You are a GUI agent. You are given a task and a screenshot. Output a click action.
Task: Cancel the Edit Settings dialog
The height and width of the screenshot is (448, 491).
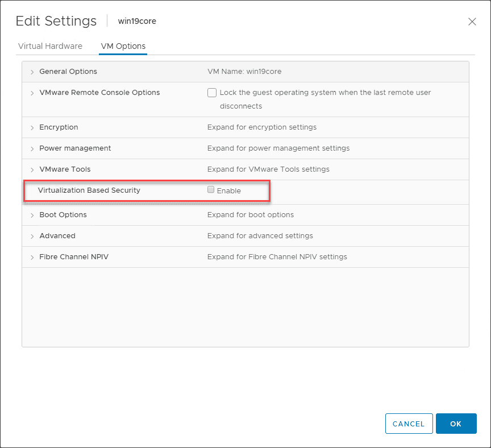[409, 424]
